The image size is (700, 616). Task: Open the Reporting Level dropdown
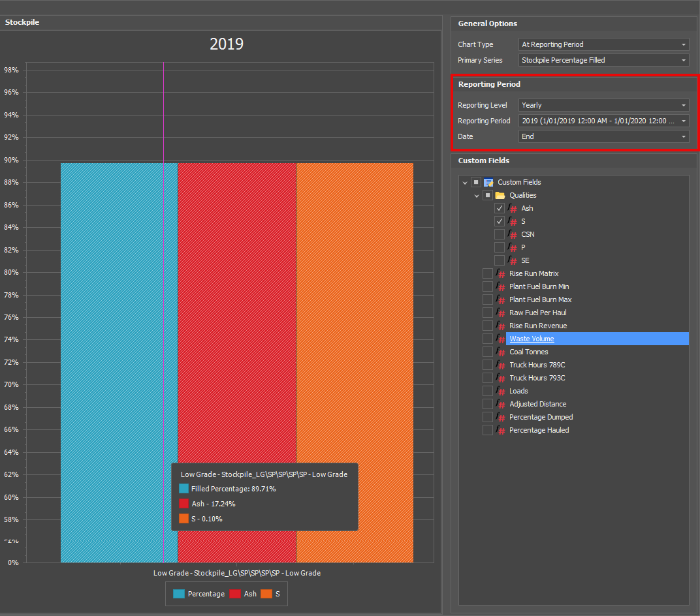pyautogui.click(x=603, y=105)
